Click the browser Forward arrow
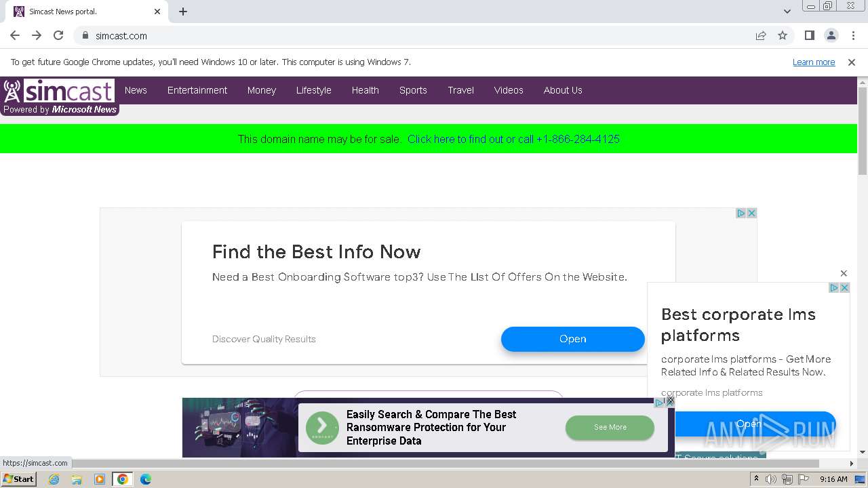The width and height of the screenshot is (868, 488). pyautogui.click(x=37, y=35)
